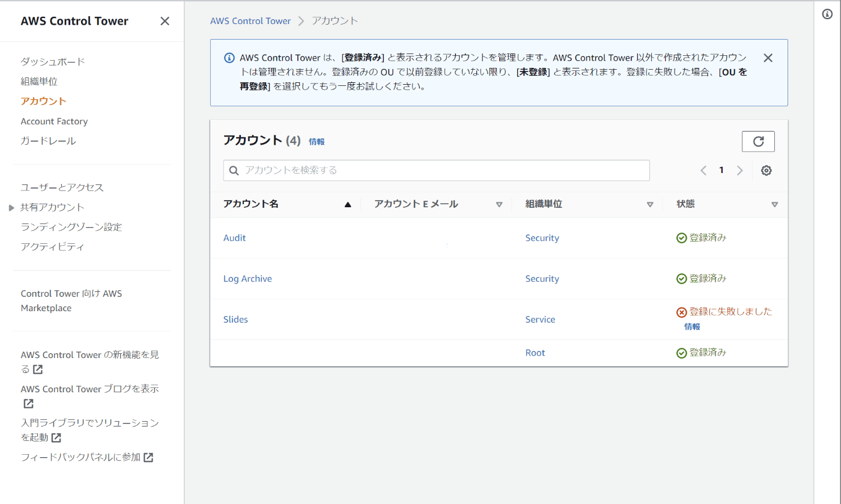The height and width of the screenshot is (504, 841).
Task: Open the Root OU link
Action: tap(535, 353)
